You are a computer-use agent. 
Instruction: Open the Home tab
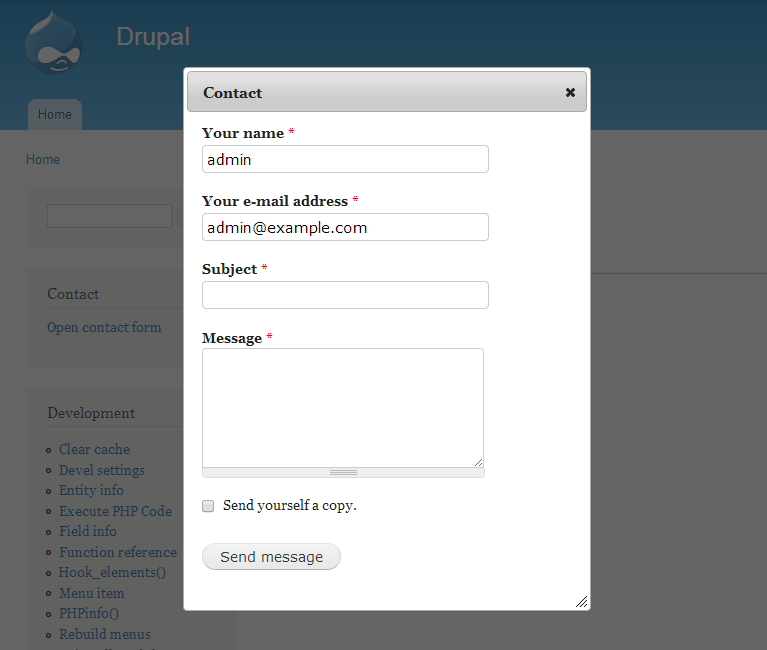pyautogui.click(x=55, y=114)
